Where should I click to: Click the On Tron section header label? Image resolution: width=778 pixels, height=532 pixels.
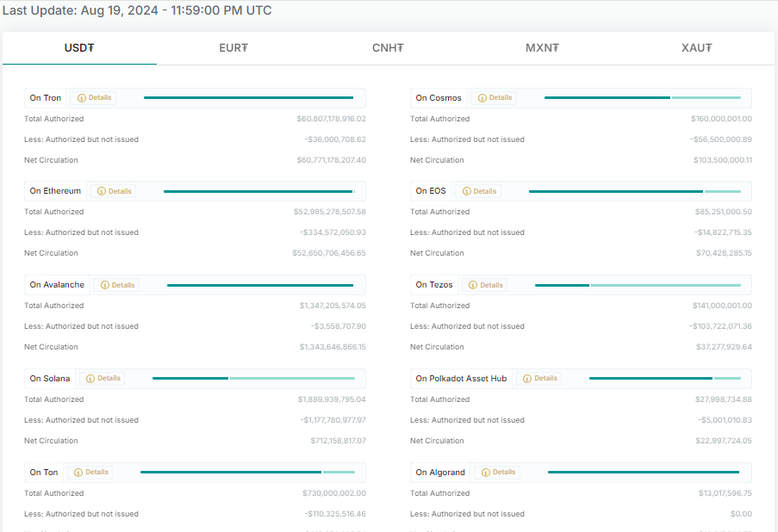coord(46,98)
